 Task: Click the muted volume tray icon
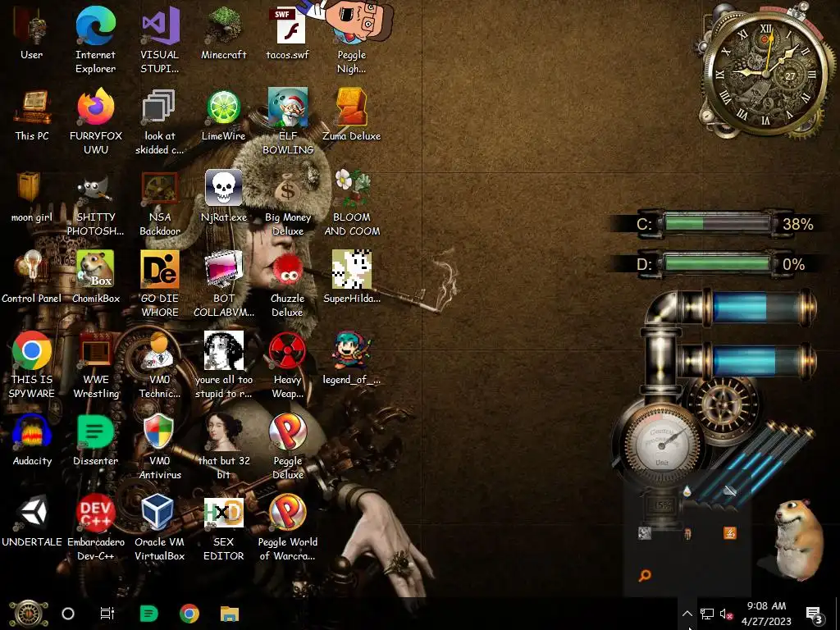[727, 614]
